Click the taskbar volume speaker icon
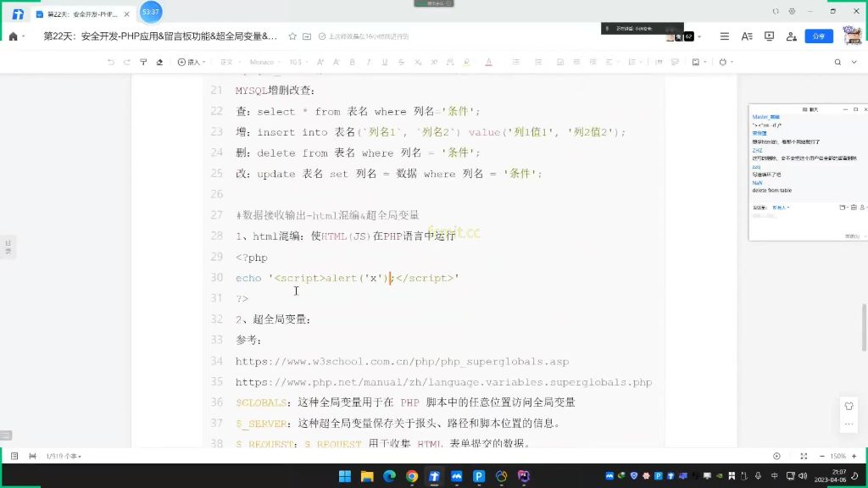This screenshot has height=488, width=868. [803, 476]
